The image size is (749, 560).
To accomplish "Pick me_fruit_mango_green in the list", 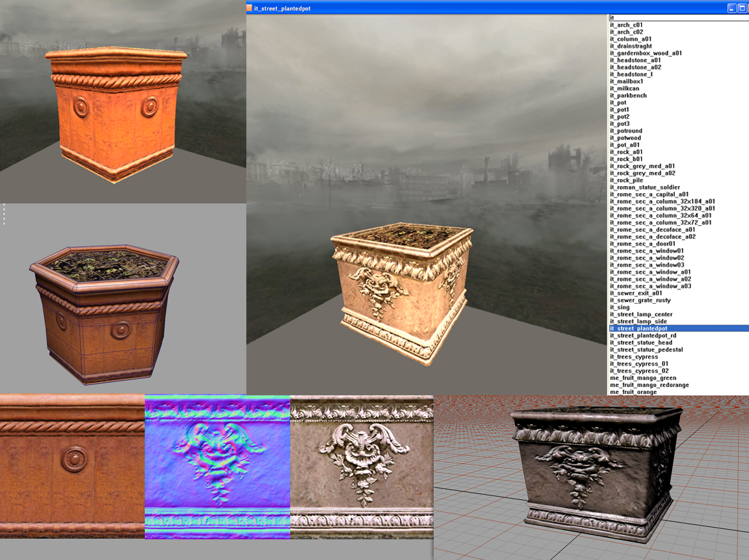I will [643, 379].
